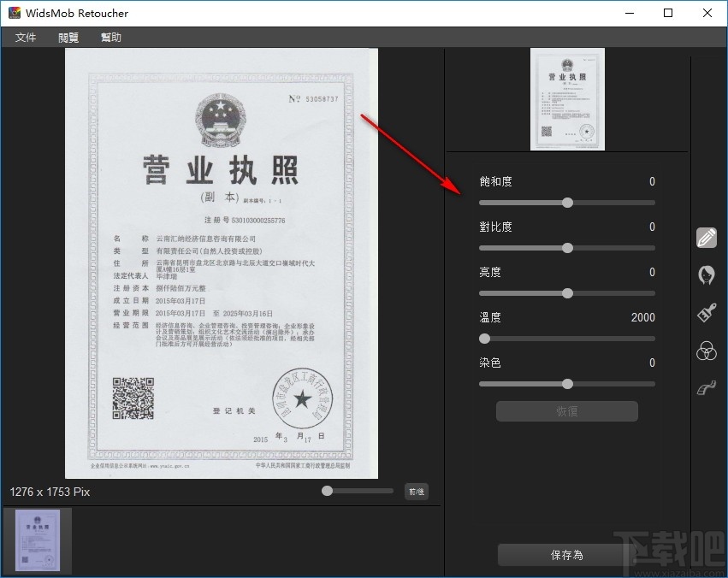This screenshot has height=578, width=728.
Task: Click the 飽和度 saturation slider handle
Action: (x=567, y=203)
